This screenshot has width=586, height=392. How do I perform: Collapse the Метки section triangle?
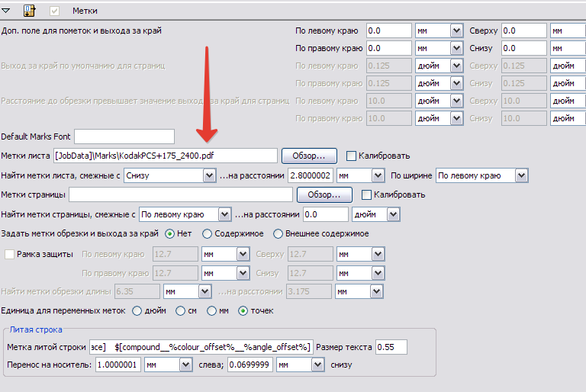pos(6,11)
